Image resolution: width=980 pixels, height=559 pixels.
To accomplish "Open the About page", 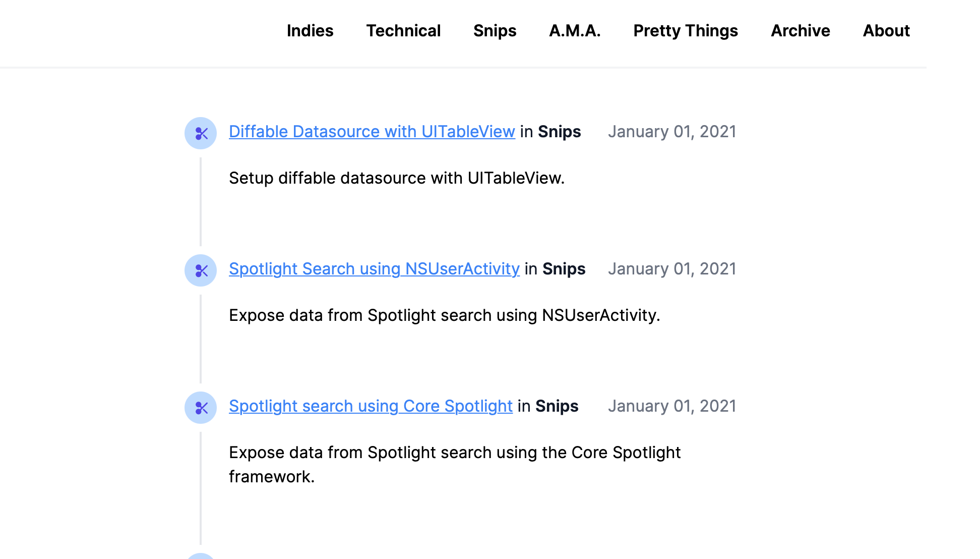I will pyautogui.click(x=886, y=31).
